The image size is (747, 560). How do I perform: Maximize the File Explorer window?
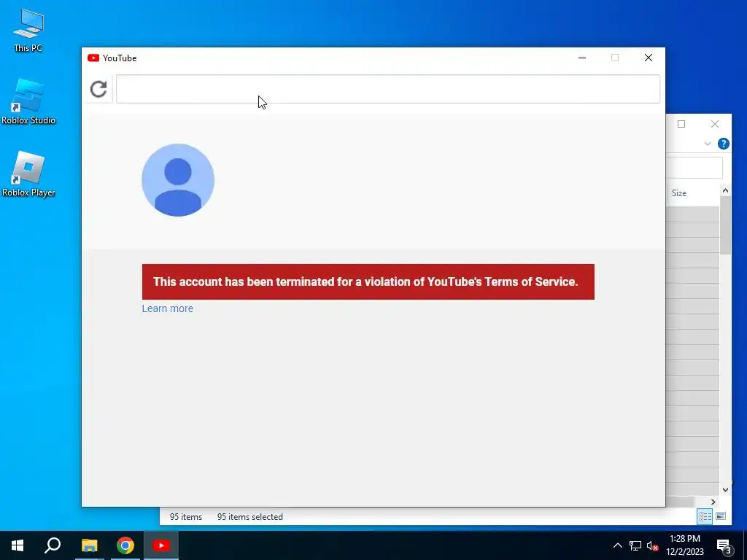coord(681,124)
